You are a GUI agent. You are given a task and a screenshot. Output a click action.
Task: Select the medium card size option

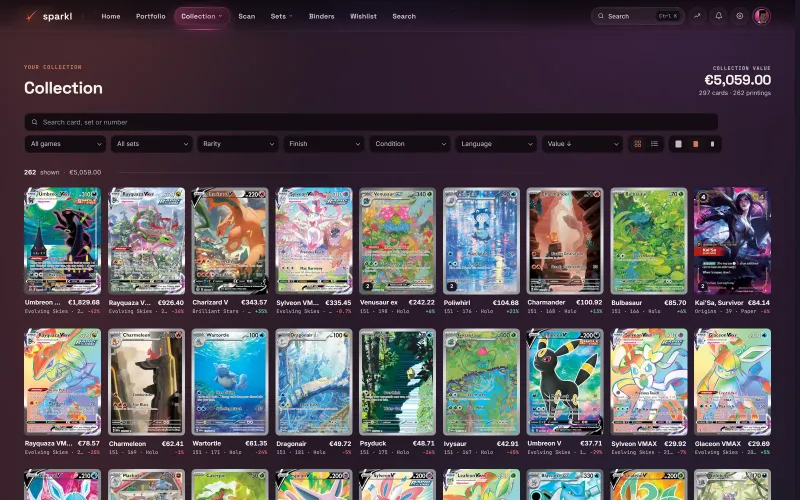click(x=695, y=144)
